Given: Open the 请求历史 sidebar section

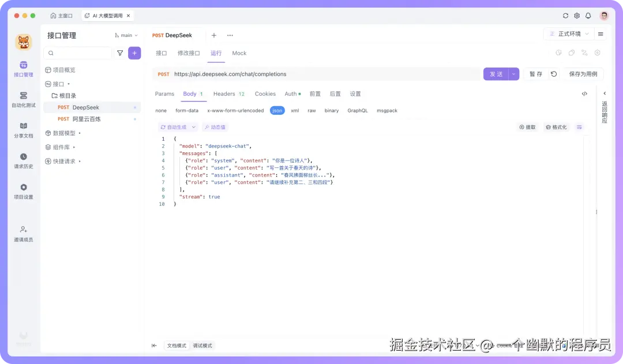Looking at the screenshot, I should click(x=24, y=160).
